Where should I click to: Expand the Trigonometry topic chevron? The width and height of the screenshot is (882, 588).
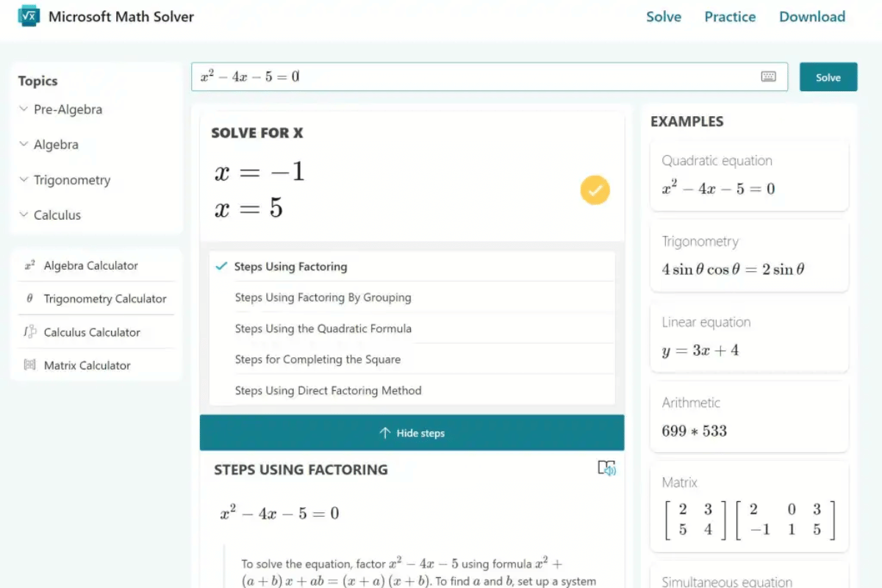point(24,179)
